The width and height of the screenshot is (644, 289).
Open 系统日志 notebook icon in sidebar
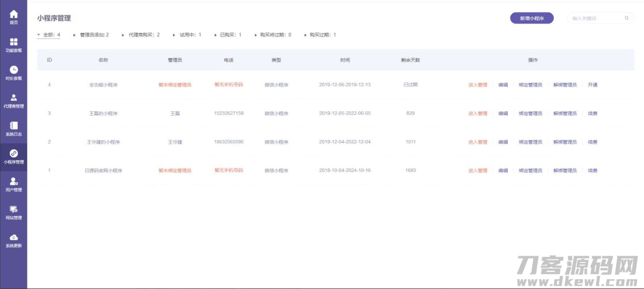click(x=14, y=126)
